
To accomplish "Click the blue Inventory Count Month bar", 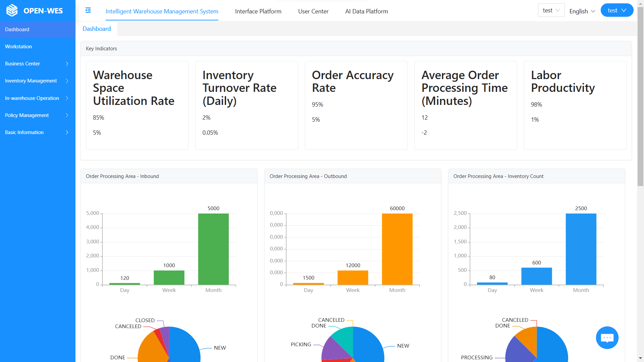I will coord(581,249).
